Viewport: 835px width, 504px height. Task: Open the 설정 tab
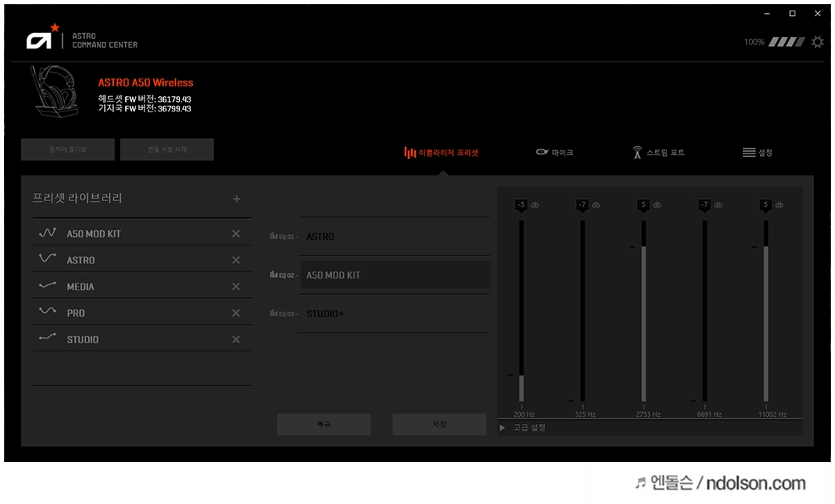coord(757,153)
